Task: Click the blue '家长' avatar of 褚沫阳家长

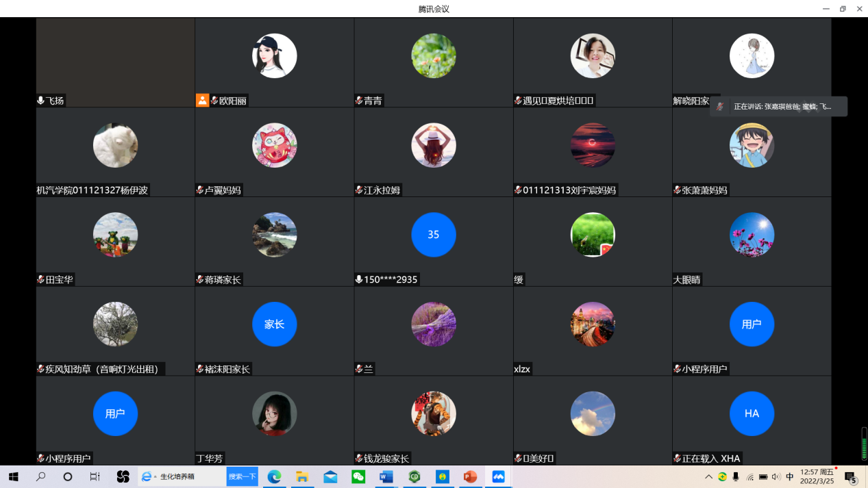Action: (x=274, y=324)
